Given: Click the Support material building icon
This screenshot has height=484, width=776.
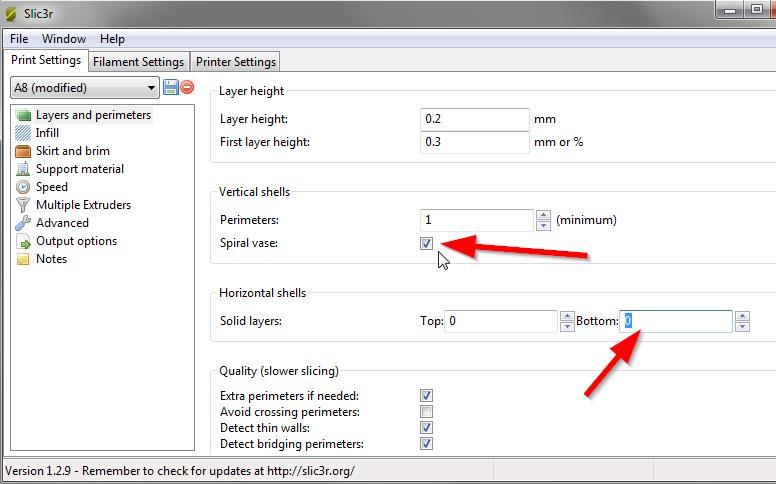Looking at the screenshot, I should (23, 169).
